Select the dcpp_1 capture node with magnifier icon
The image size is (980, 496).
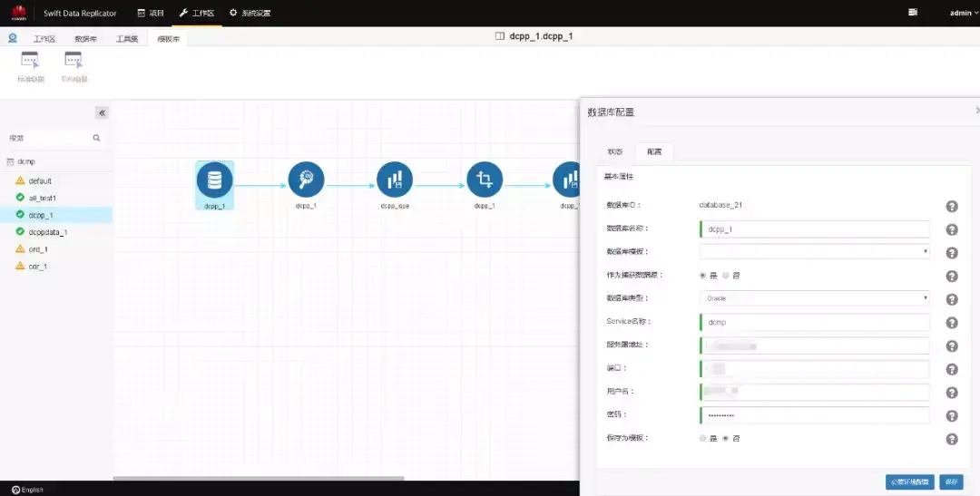306,180
